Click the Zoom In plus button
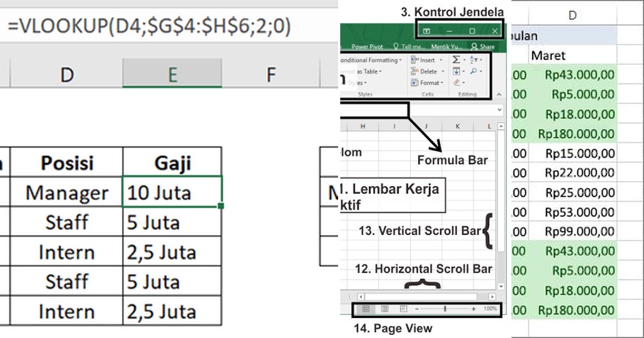This screenshot has width=644, height=338. (473, 308)
